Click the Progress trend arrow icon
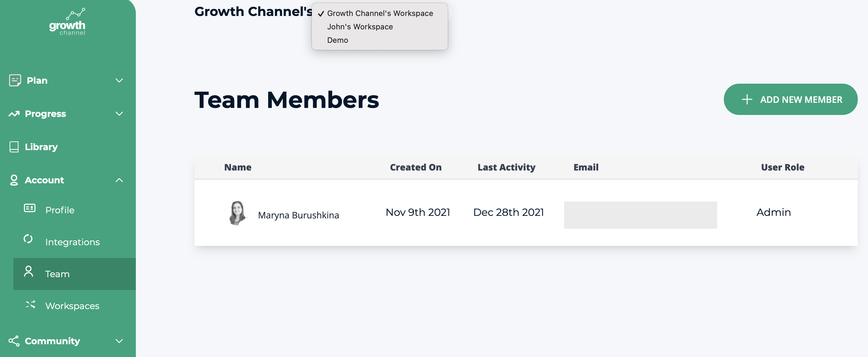The image size is (868, 357). coord(14,114)
